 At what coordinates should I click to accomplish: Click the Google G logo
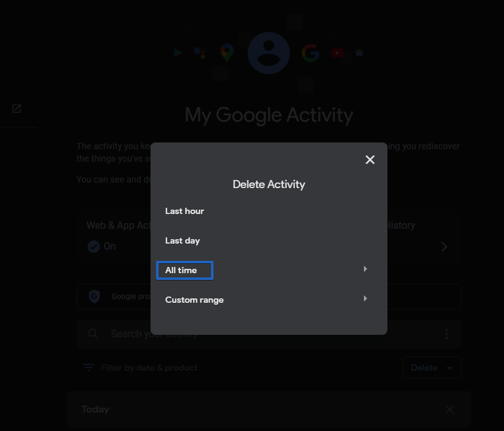point(310,53)
